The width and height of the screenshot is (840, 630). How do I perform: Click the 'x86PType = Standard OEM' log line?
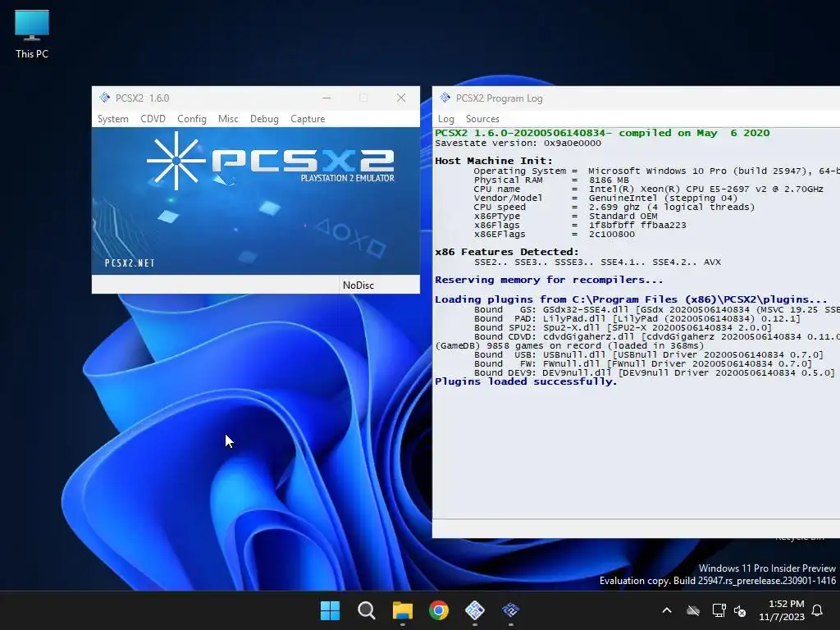(565, 217)
